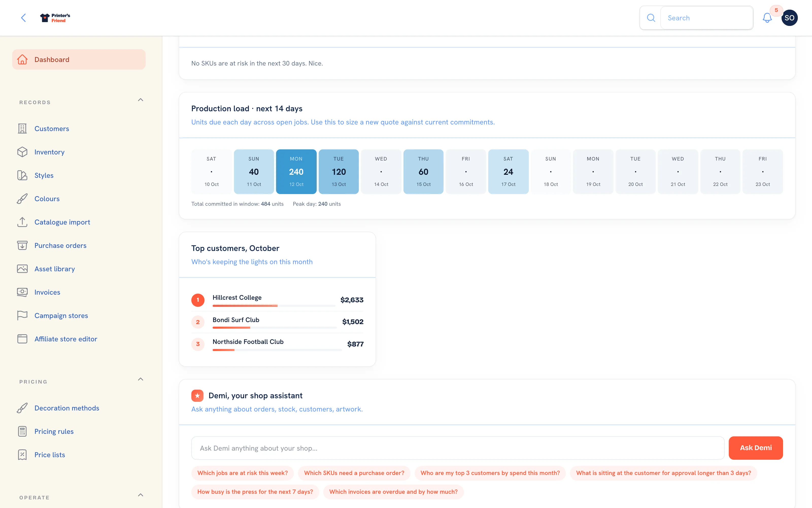
Task: Click the Purchase orders inbox icon
Action: click(x=23, y=245)
